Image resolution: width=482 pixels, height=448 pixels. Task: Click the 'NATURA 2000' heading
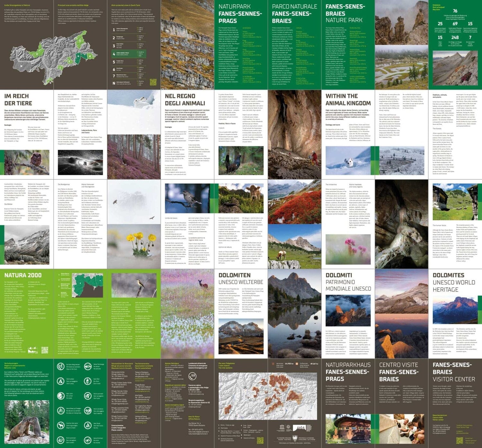23,275
